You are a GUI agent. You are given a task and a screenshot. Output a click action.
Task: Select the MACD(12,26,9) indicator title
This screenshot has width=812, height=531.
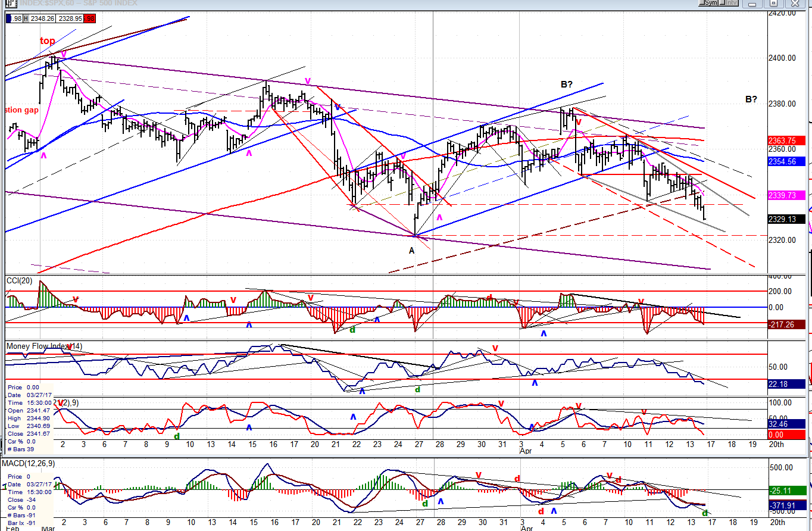tap(27, 463)
